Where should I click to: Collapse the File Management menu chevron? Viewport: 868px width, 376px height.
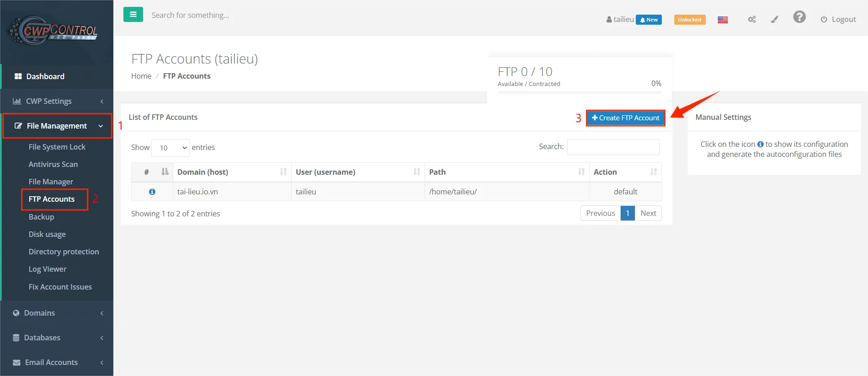click(x=101, y=126)
